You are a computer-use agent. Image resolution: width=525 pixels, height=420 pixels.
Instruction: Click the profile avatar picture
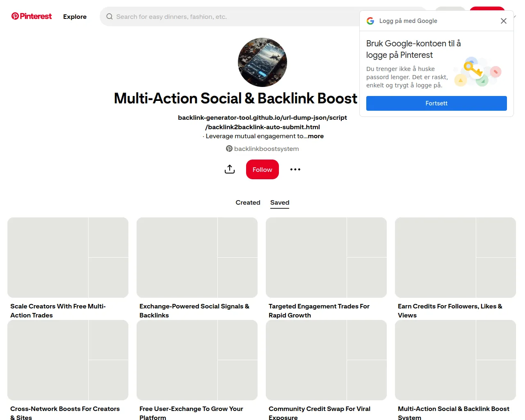click(262, 62)
